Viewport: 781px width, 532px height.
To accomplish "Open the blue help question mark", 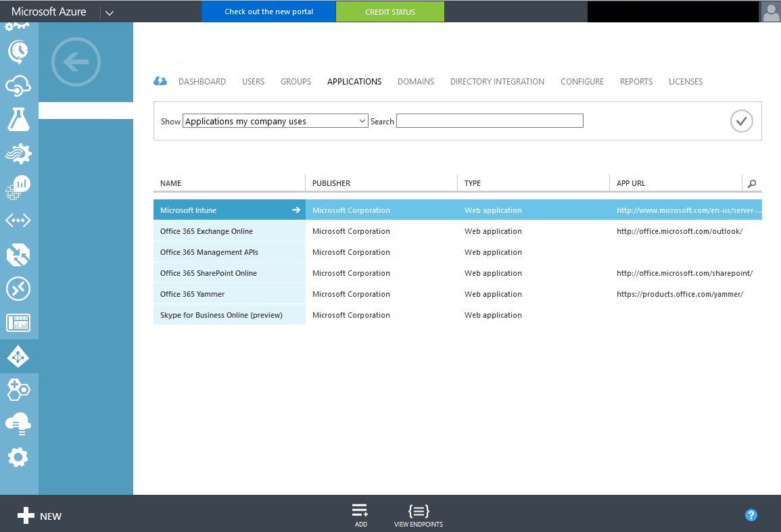I will (x=751, y=515).
